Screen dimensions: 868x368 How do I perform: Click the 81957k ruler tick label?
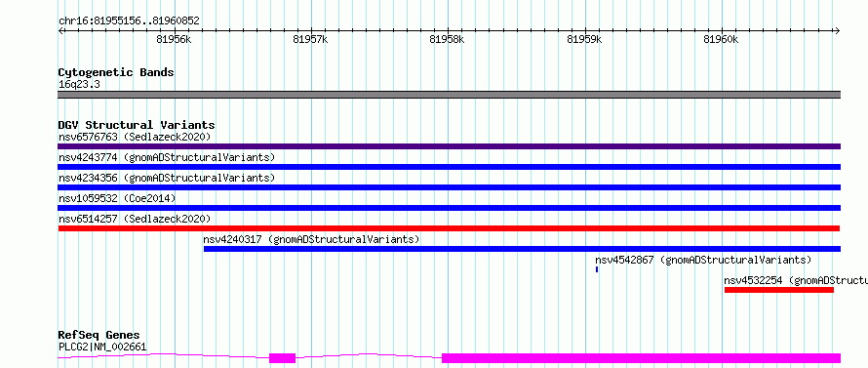310,39
